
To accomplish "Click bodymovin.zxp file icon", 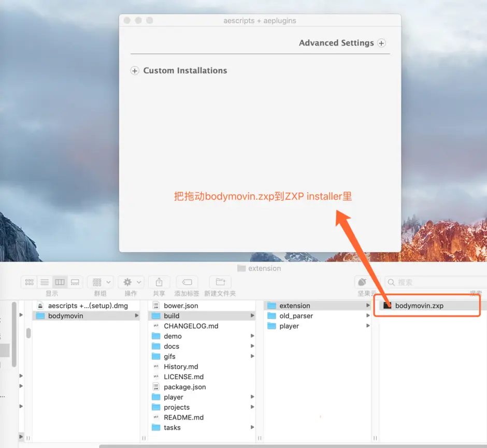I will (x=387, y=306).
